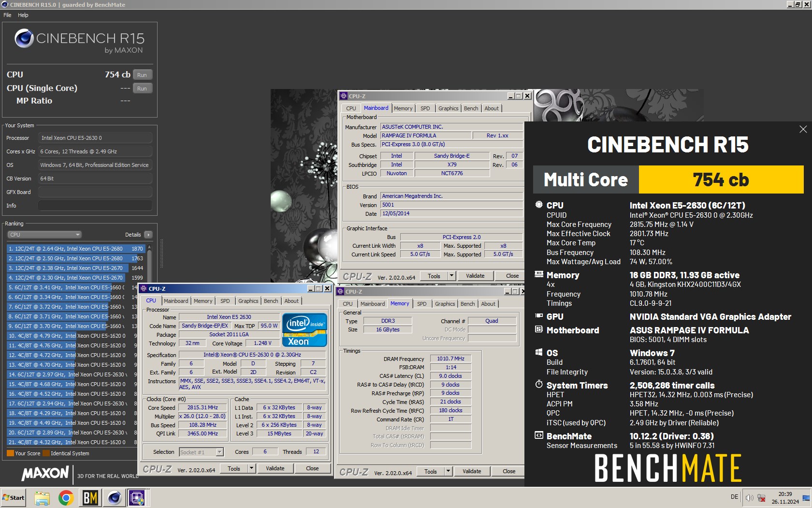Click the GFX Board field in Your System
Screen dimensions: 812x508
click(x=95, y=192)
